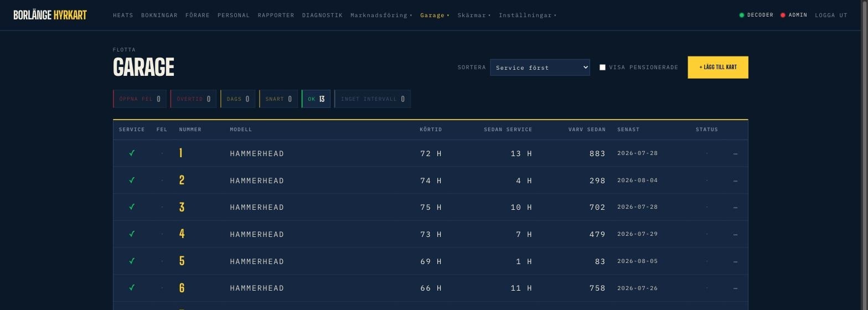The image size is (868, 310).
Task: Sort by the Varv sedan column header
Action: pos(587,130)
